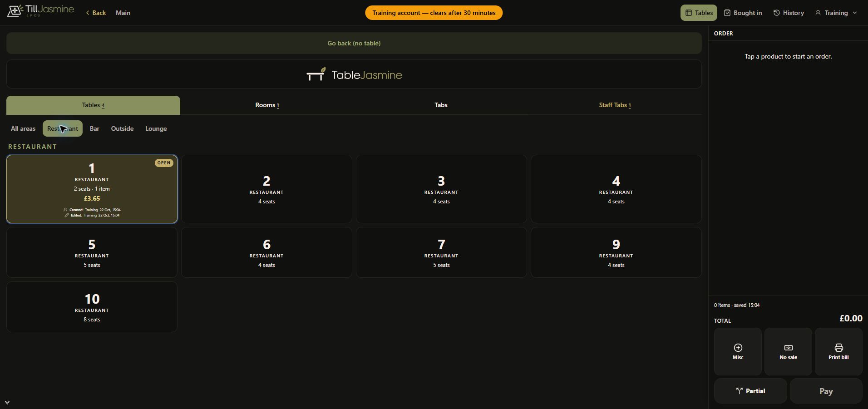The width and height of the screenshot is (868, 409).
Task: Click the Back chevron arrow icon
Action: (88, 13)
